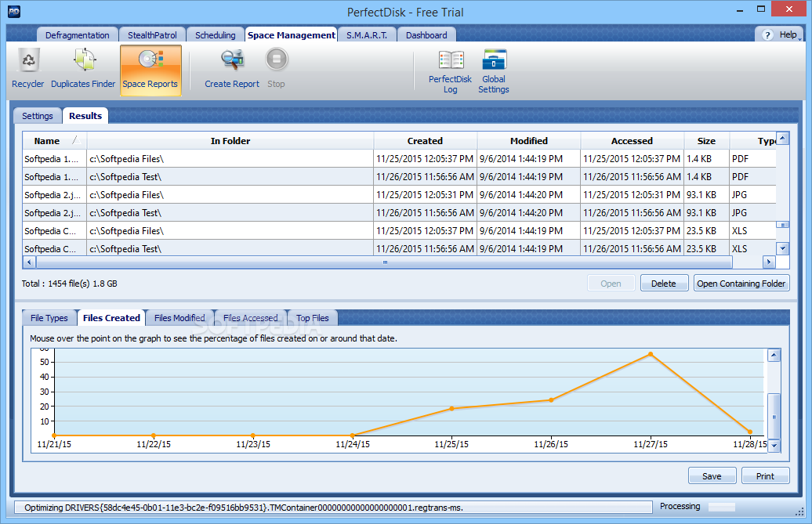The height and width of the screenshot is (524, 812).
Task: Select the PDF row in c:\Softpedia Files\
Action: click(399, 159)
